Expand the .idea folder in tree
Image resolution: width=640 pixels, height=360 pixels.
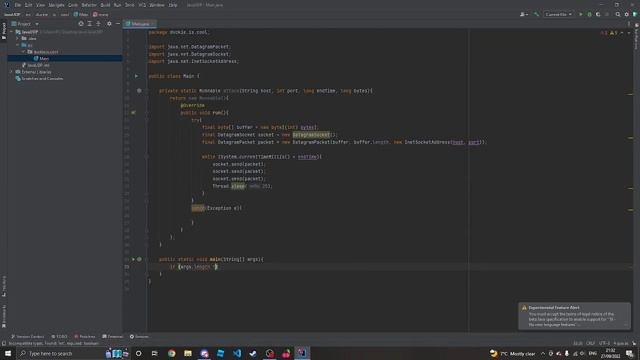tap(18, 38)
